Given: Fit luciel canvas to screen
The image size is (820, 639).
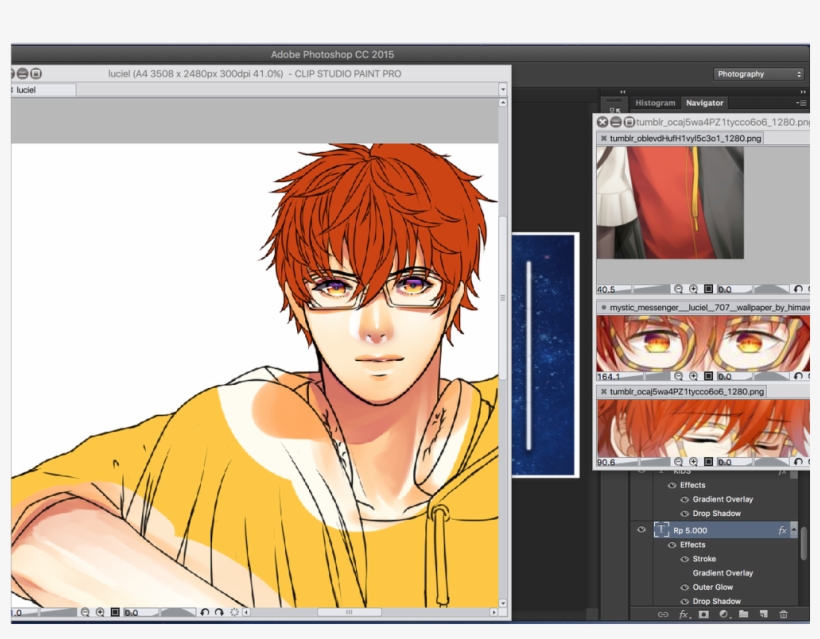Looking at the screenshot, I should [115, 612].
